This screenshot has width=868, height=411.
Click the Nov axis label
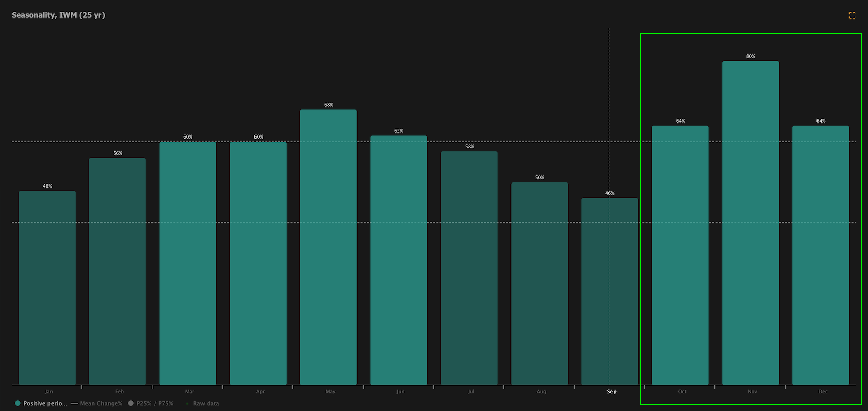[x=752, y=392]
